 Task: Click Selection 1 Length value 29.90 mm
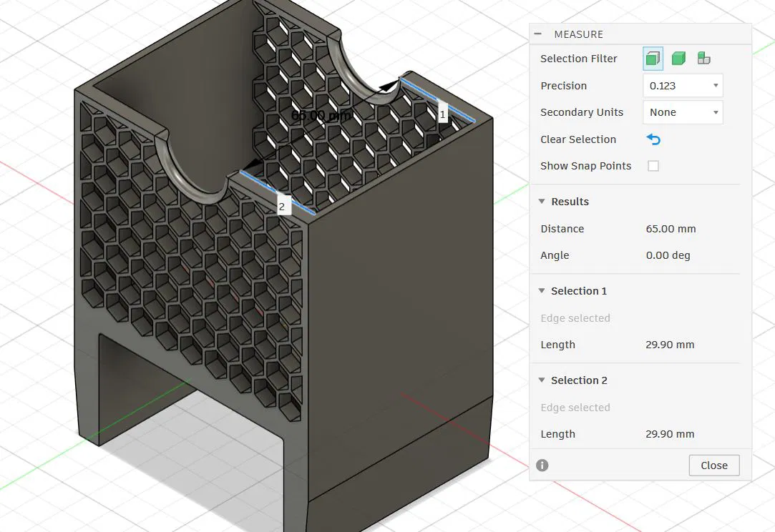click(670, 345)
